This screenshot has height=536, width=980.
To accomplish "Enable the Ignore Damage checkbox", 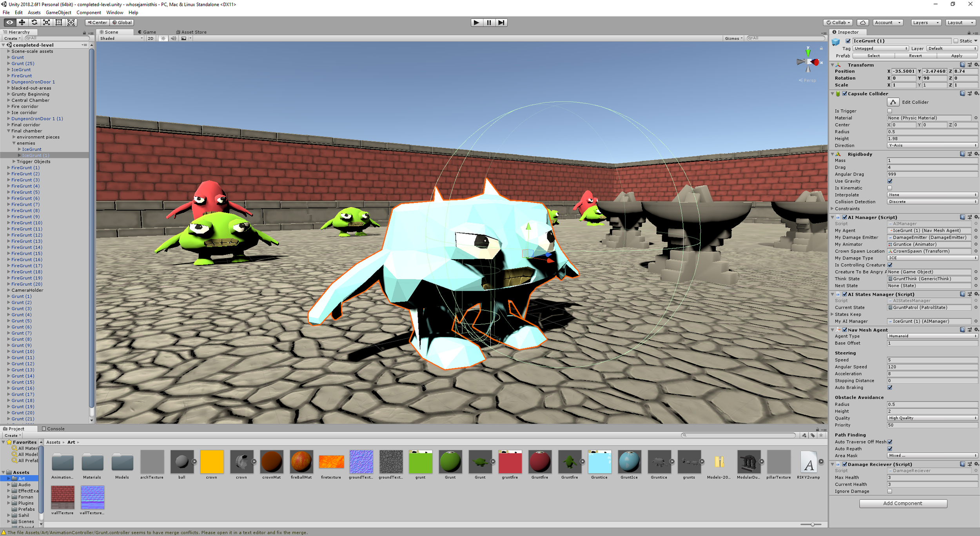I will 889,491.
